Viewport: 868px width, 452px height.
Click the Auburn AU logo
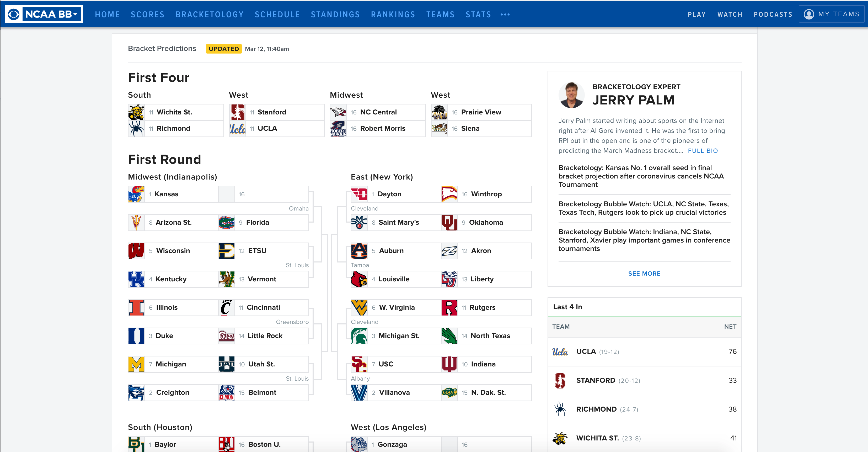pyautogui.click(x=359, y=251)
